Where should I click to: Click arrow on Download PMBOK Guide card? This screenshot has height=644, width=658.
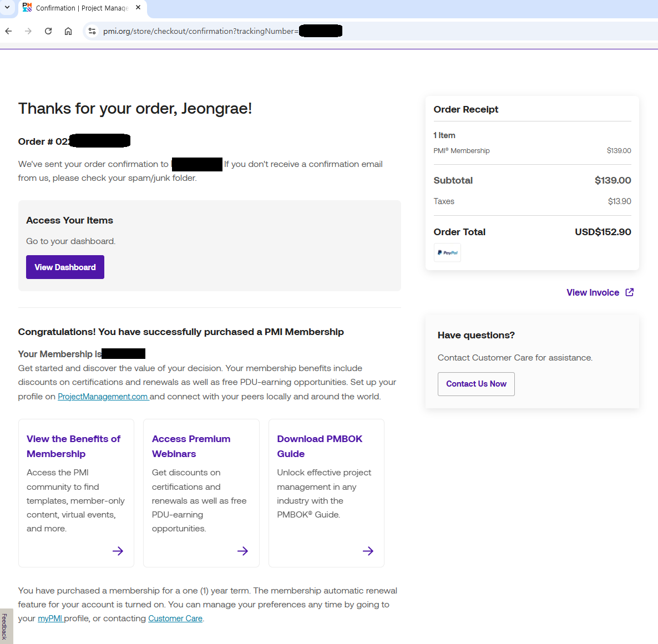coord(368,551)
